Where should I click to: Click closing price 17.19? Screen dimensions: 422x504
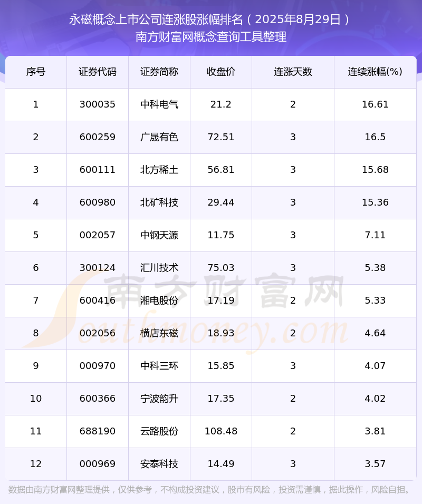pyautogui.click(x=221, y=301)
